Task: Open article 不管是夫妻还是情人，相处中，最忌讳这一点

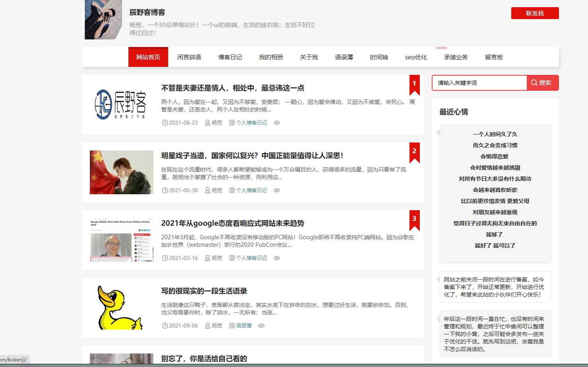Action: pos(233,88)
